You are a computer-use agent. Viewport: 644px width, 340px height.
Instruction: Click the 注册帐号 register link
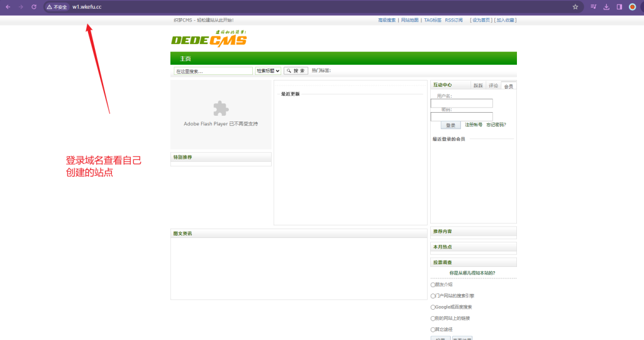(474, 125)
